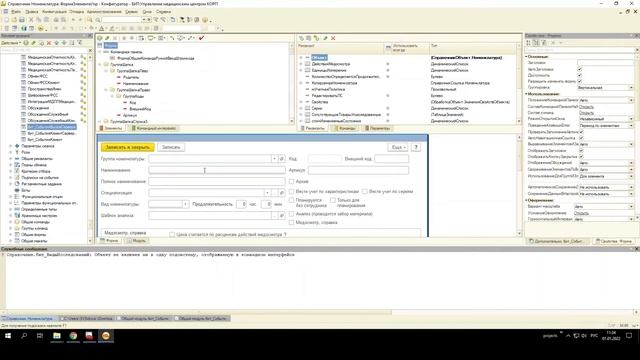Open Вариант масштаба dropdown in properties
Screen dimensions: 640x360
(631, 207)
